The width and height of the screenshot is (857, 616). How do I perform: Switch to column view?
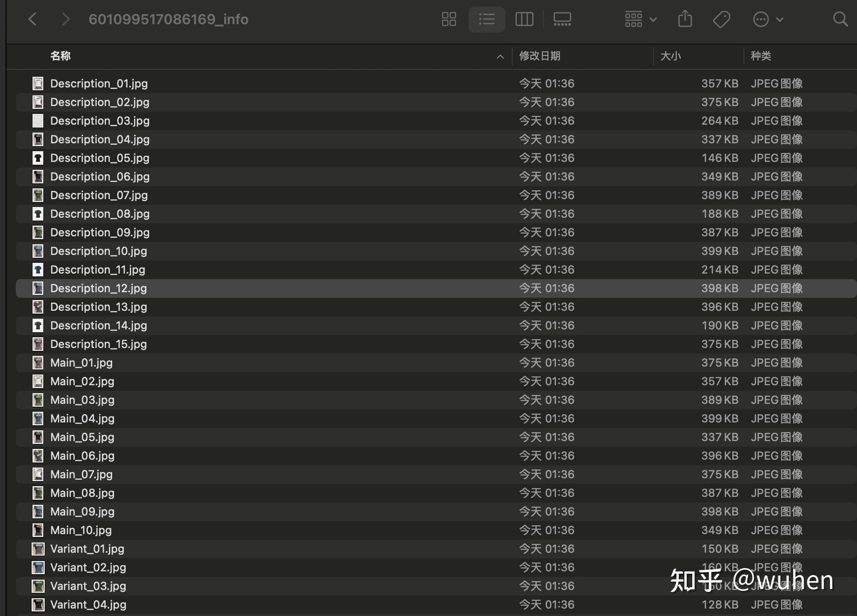click(524, 19)
